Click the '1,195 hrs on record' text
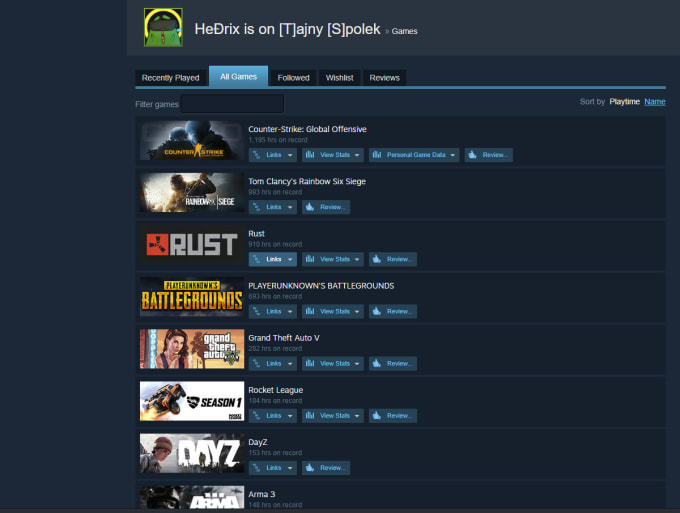The width and height of the screenshot is (680, 513). (x=278, y=140)
